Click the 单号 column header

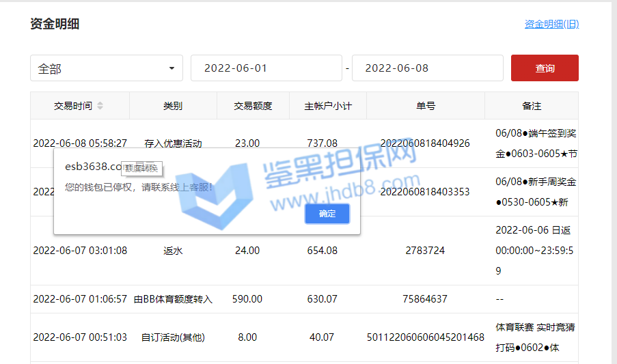coord(425,106)
